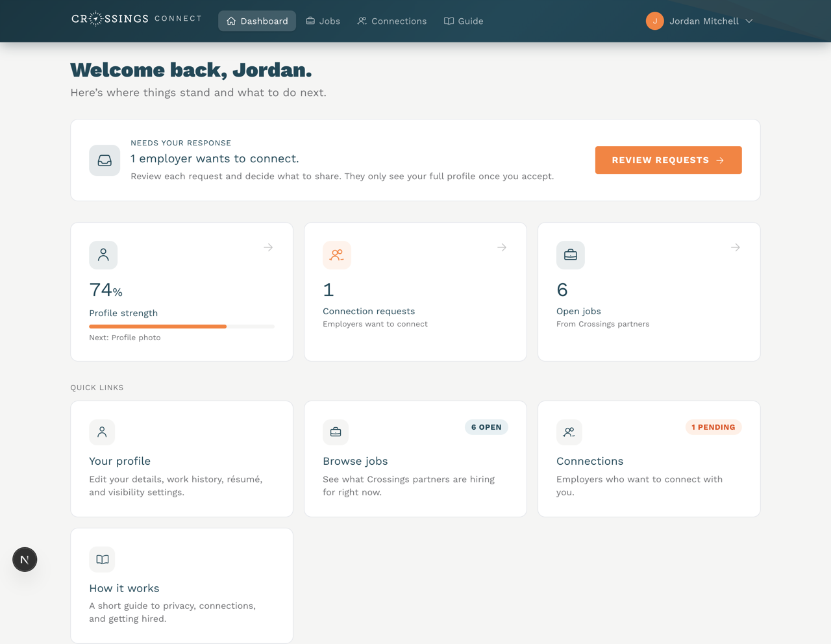This screenshot has height=644, width=831.
Task: Click the orange people icon in Connection requests
Action: [337, 255]
